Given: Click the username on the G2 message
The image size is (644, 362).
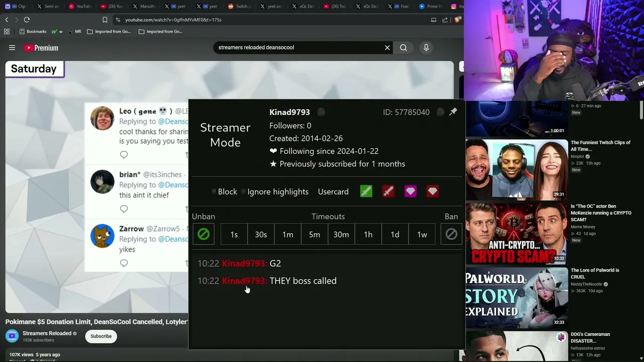Looking at the screenshot, I should coord(245,263).
